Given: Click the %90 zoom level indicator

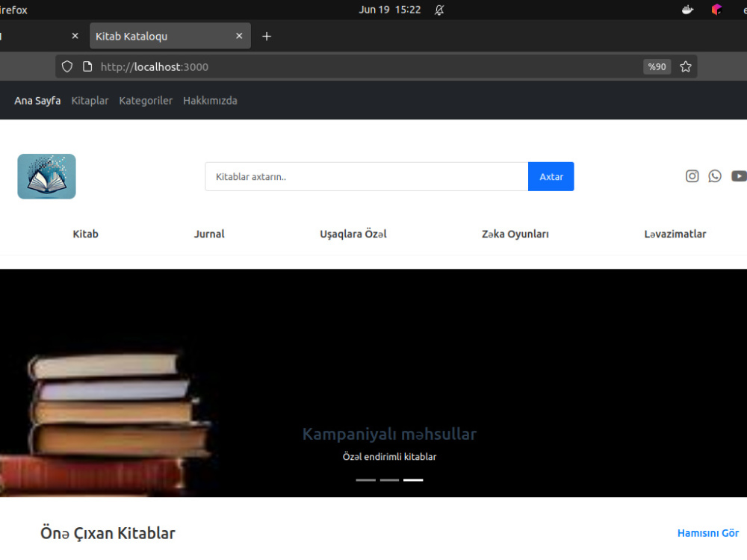Looking at the screenshot, I should point(657,66).
